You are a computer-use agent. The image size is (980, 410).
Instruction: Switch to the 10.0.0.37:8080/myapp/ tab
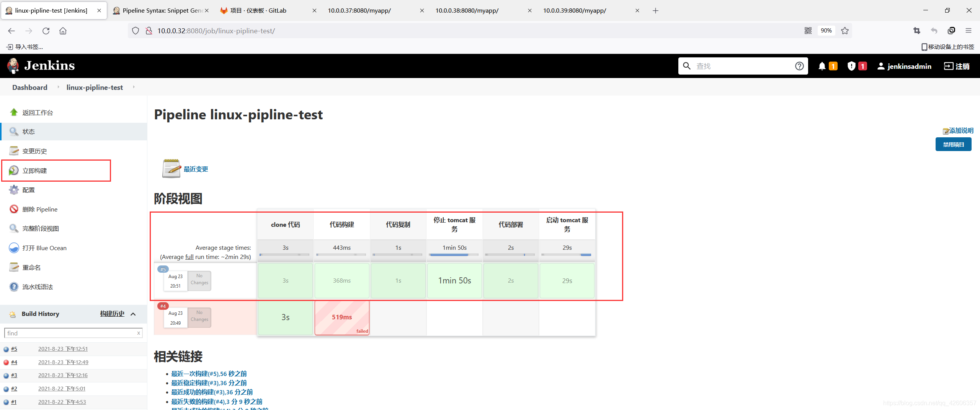tap(375, 11)
